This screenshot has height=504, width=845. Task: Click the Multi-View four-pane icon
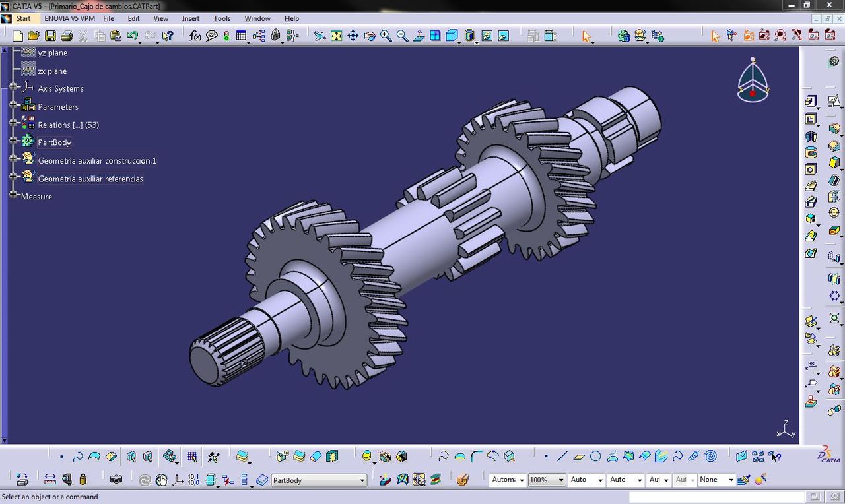pos(436,36)
